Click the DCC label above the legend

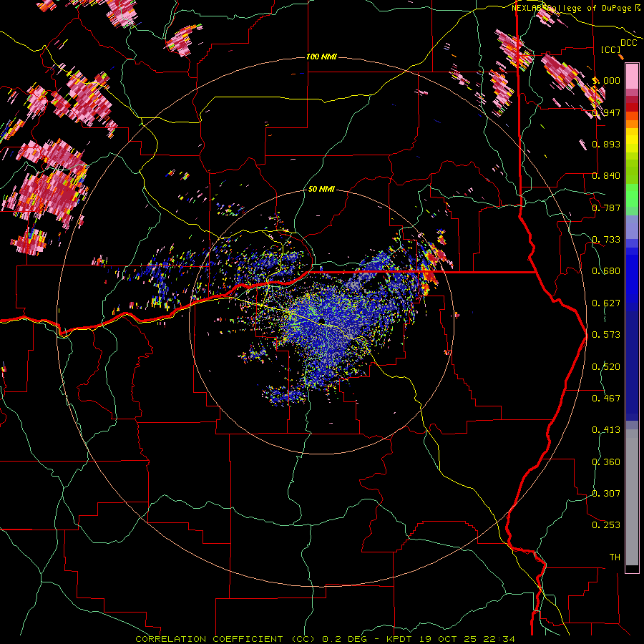pos(629,43)
